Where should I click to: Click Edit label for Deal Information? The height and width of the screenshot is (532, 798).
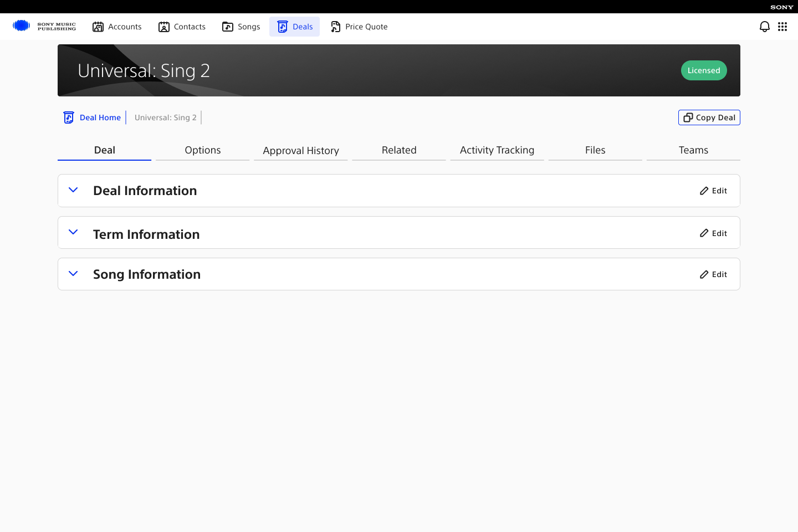719,191
